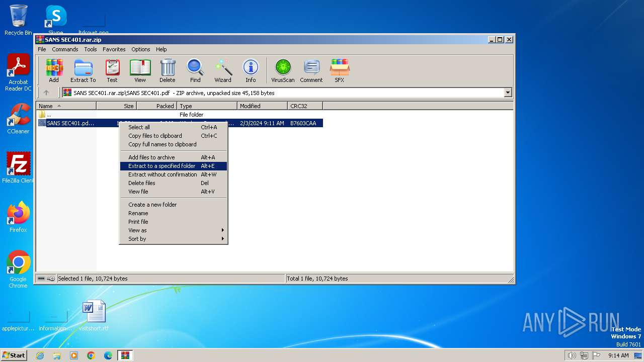Choose Delete files menu entry
This screenshot has width=644, height=362.
[174, 183]
